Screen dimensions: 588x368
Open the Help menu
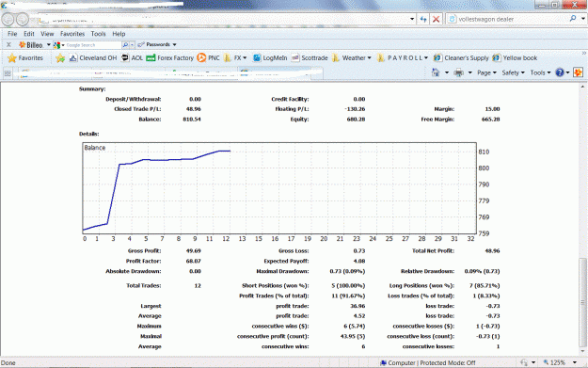119,34
